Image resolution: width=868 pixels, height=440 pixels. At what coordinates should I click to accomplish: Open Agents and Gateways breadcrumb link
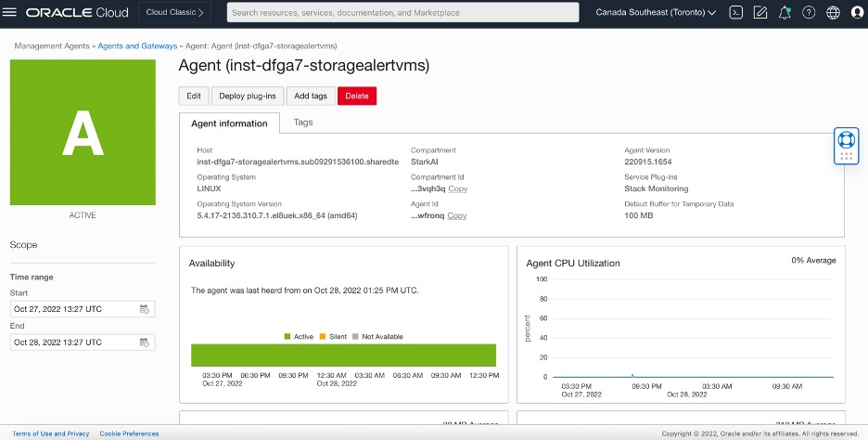click(x=137, y=46)
